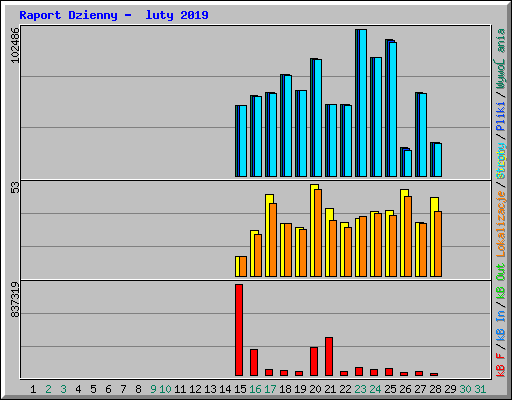This screenshot has height=400, width=512.
Task: Click the "kB In" legend label
Action: coord(501,326)
